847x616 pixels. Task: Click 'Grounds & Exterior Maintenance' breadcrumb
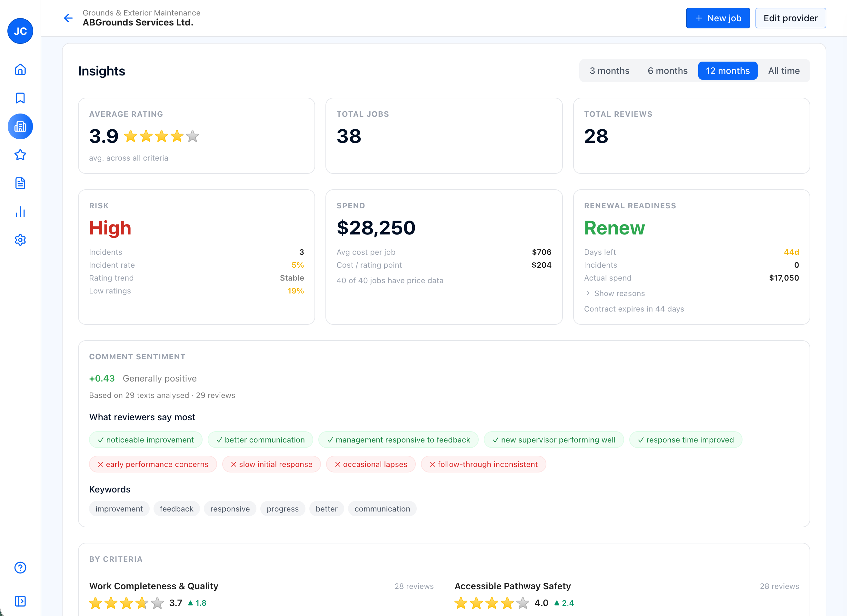tap(141, 13)
